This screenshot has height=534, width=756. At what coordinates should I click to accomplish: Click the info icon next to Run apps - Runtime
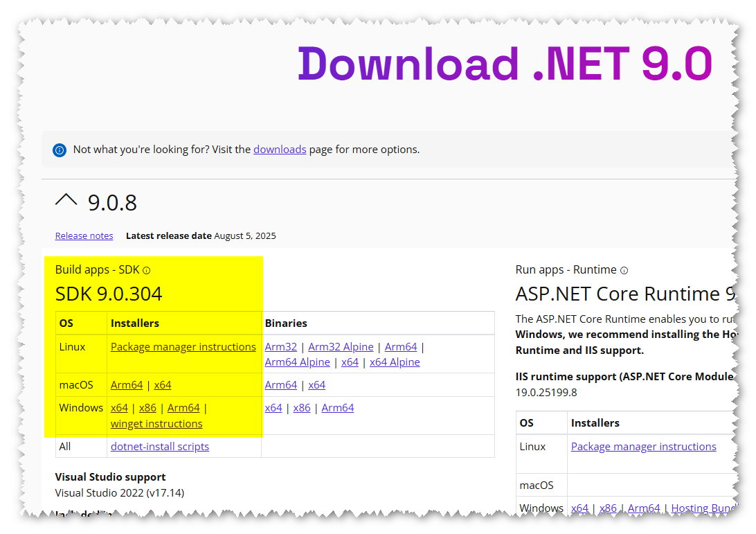[x=624, y=271]
